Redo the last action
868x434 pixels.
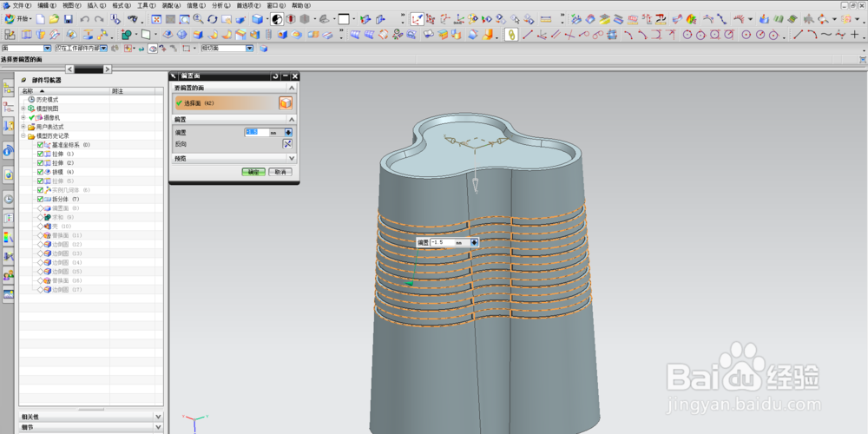tap(99, 19)
